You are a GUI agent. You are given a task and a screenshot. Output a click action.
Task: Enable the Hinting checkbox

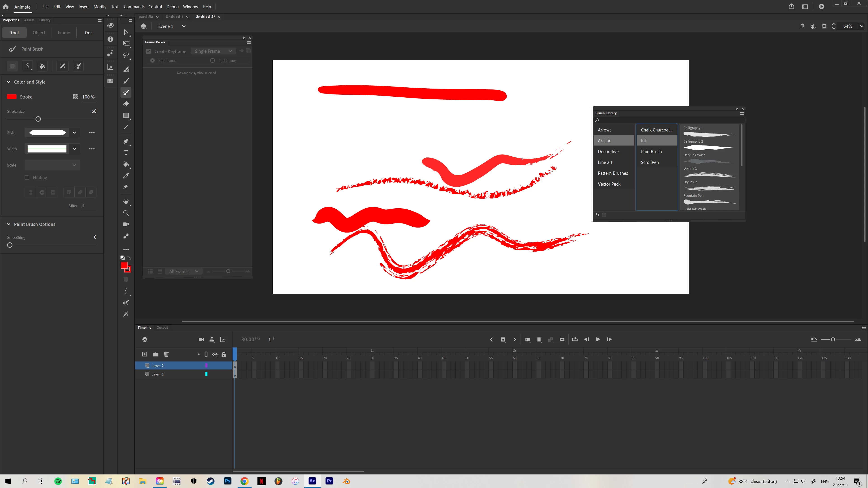(27, 178)
